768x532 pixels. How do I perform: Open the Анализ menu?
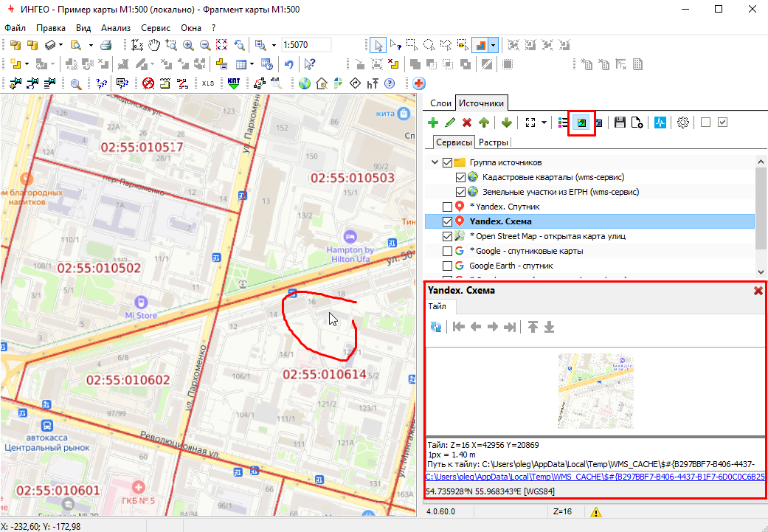116,28
